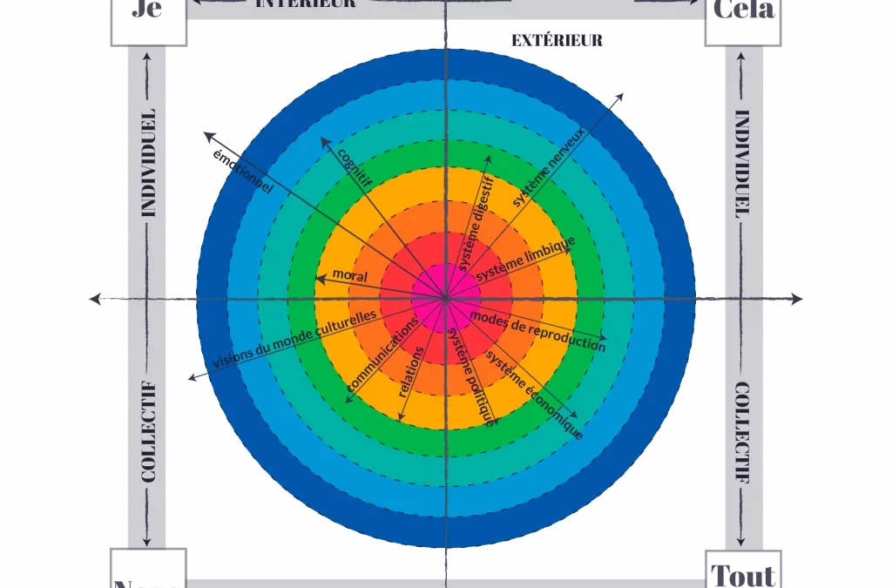Click the Je corner box
Image resolution: width=892 pixels, height=588 pixels.
pyautogui.click(x=149, y=16)
